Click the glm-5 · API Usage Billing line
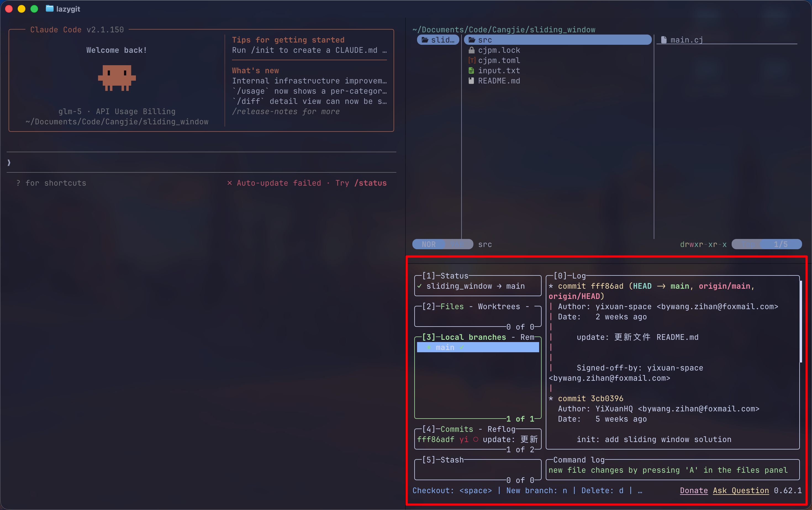812x510 pixels. (x=117, y=111)
